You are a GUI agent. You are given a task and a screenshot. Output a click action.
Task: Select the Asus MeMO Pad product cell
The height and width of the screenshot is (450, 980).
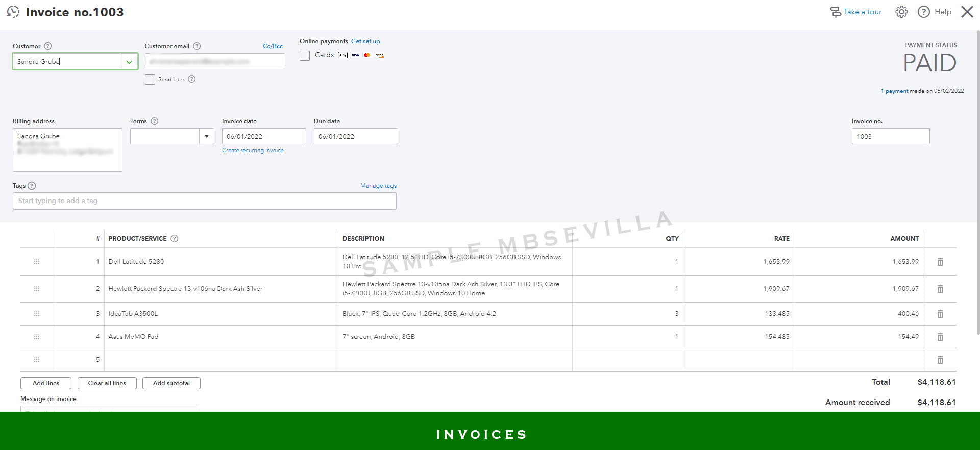click(x=221, y=337)
